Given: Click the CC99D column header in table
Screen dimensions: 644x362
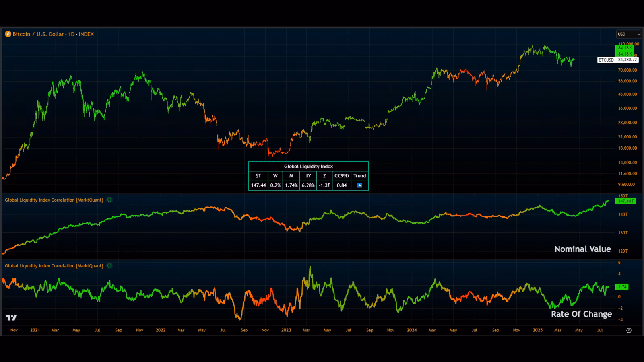Looking at the screenshot, I should 342,176.
